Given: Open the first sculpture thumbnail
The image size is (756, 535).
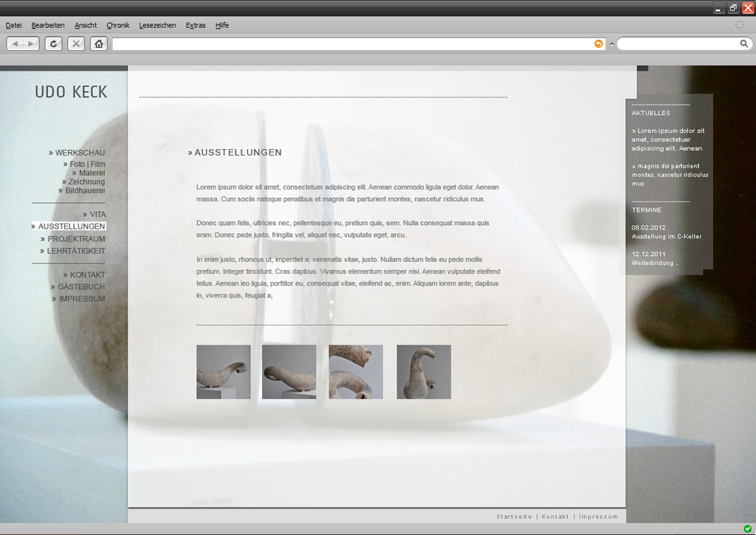Looking at the screenshot, I should (223, 372).
